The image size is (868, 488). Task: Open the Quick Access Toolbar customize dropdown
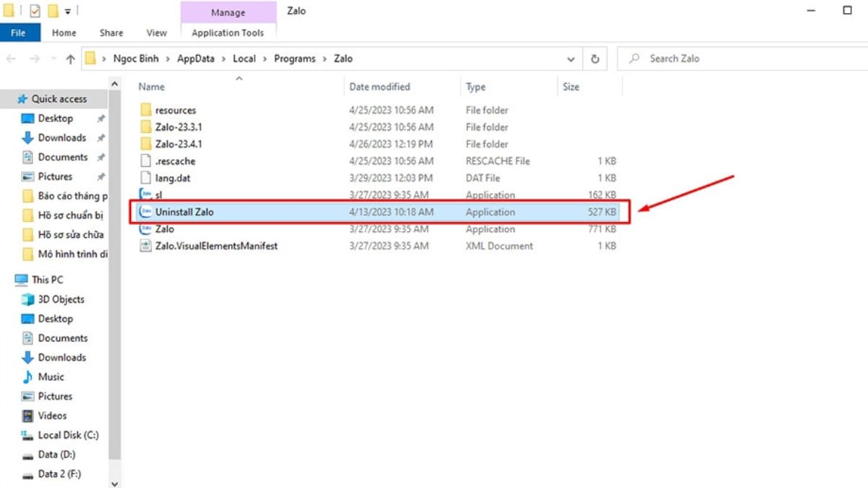pyautogui.click(x=69, y=12)
